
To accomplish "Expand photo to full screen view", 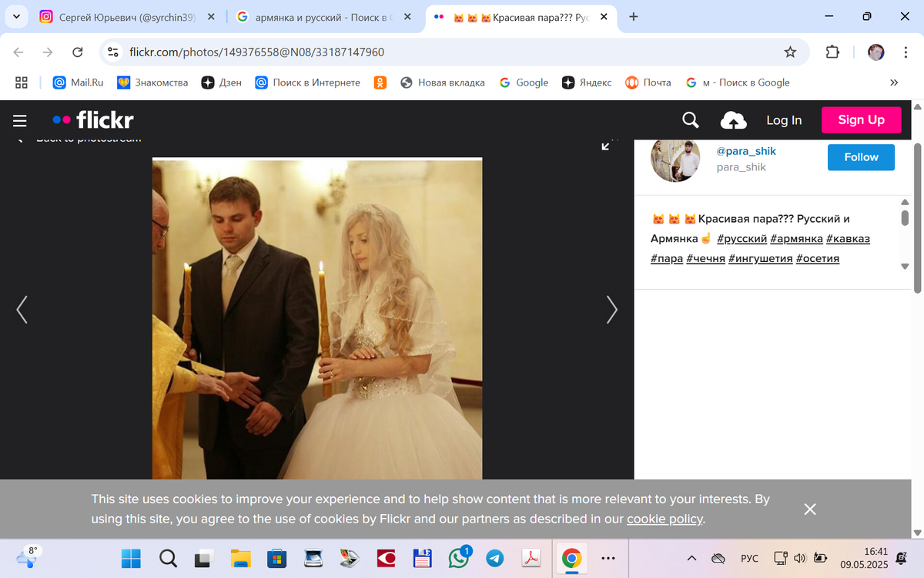I will [x=608, y=144].
